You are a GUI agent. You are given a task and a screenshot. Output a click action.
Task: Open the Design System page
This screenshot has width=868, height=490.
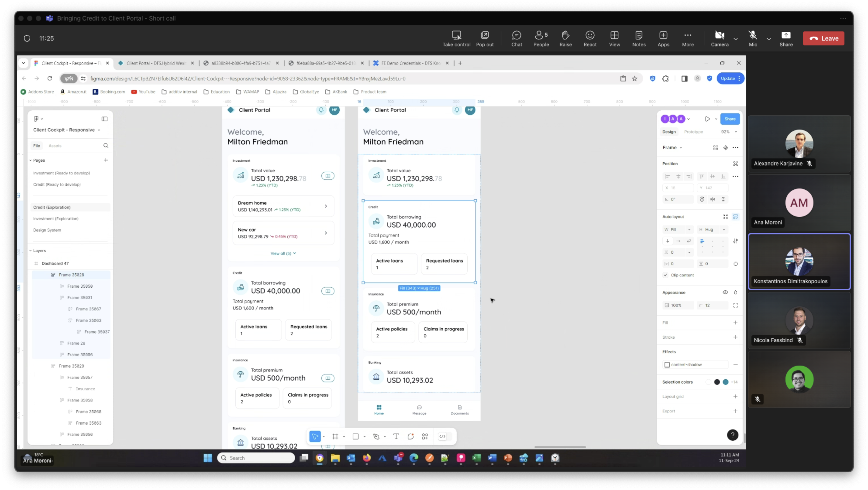coord(47,230)
